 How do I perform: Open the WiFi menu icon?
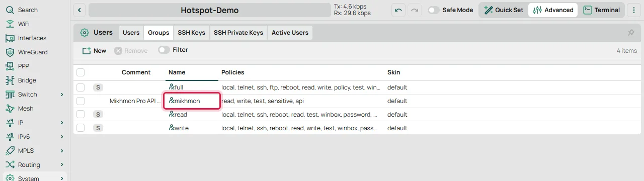click(10, 24)
